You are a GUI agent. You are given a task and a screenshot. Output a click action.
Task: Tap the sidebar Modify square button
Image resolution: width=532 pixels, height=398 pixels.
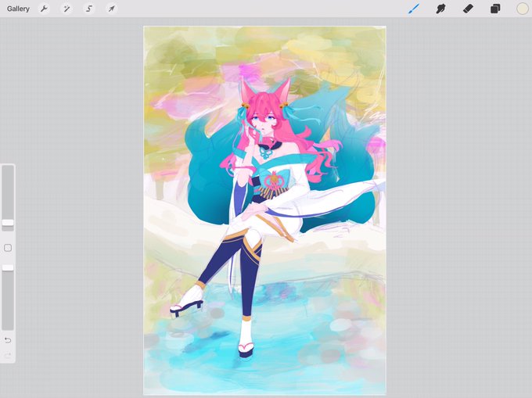pyautogui.click(x=8, y=248)
